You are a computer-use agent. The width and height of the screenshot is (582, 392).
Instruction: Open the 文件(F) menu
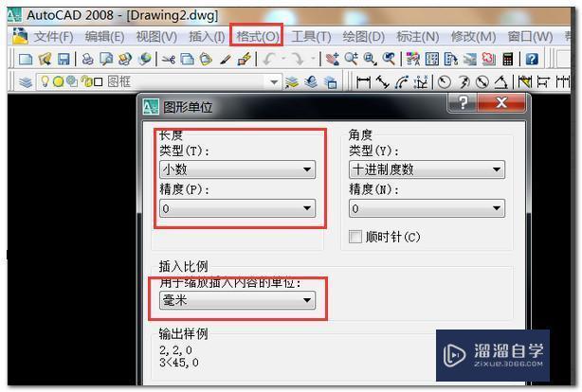(x=53, y=36)
